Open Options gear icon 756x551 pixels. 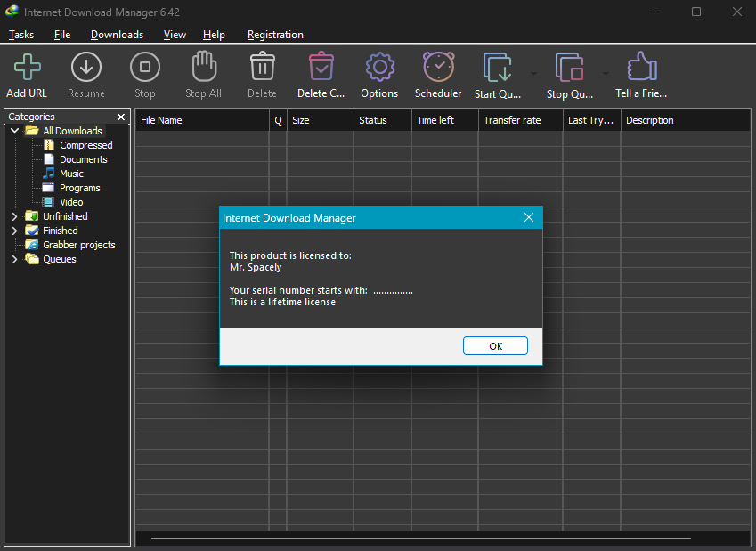[380, 67]
